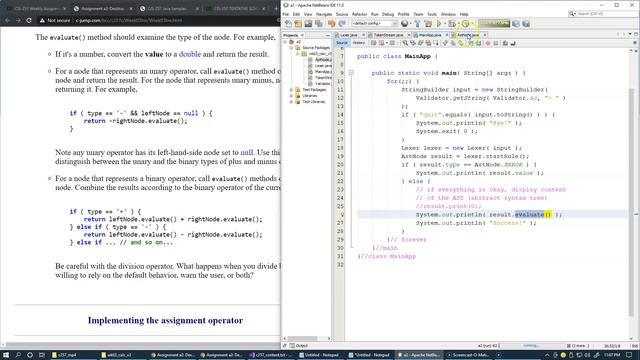Screen dimensions: 640x360
Task: Click the Debug Project icon
Action: coord(452,24)
